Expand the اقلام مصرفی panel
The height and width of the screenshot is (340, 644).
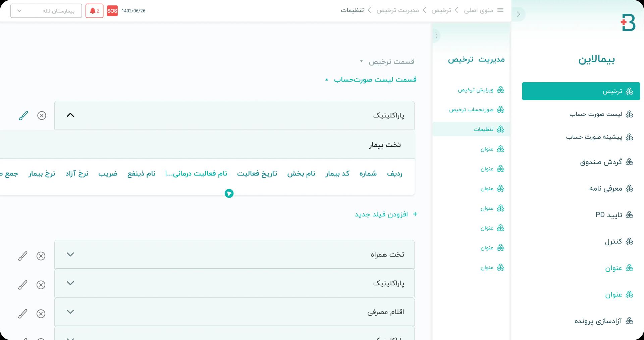click(x=234, y=312)
